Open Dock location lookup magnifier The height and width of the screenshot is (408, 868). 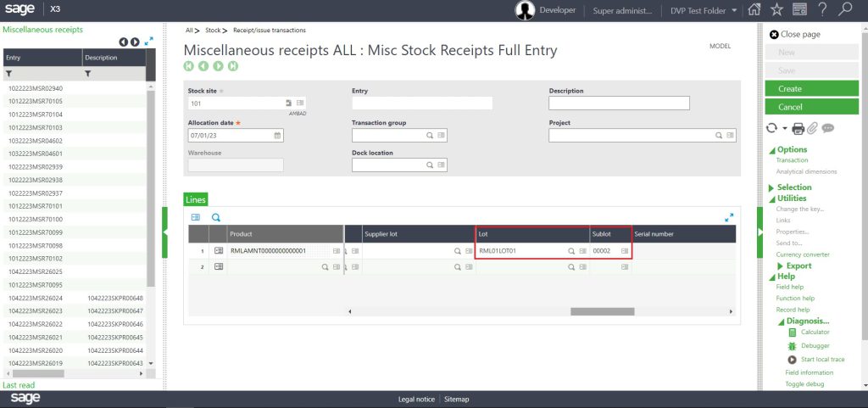coord(430,165)
